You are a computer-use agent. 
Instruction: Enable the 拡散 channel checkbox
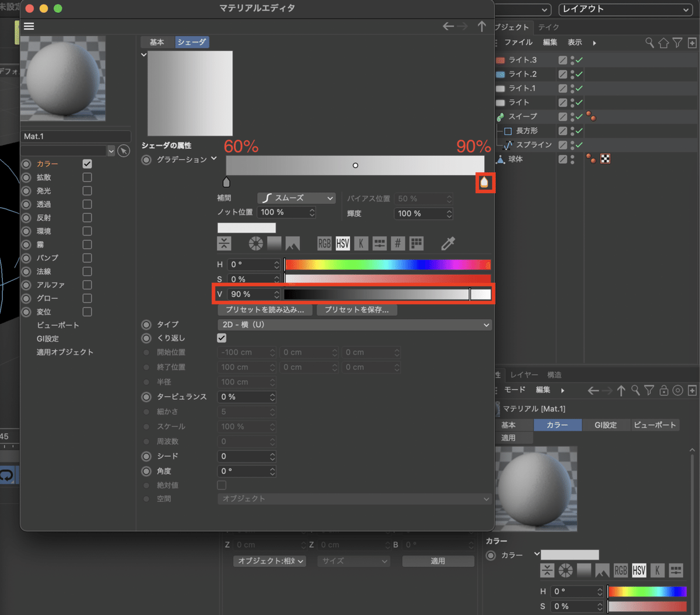(87, 177)
